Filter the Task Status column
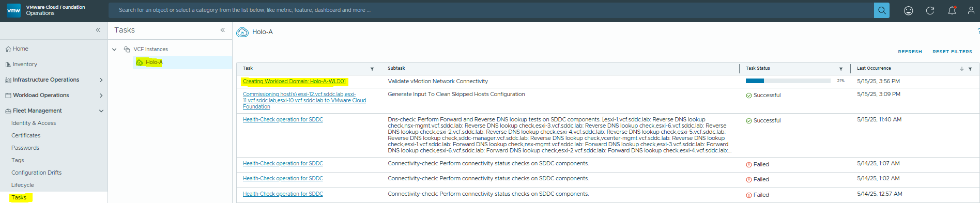This screenshot has width=980, height=203. (x=841, y=69)
